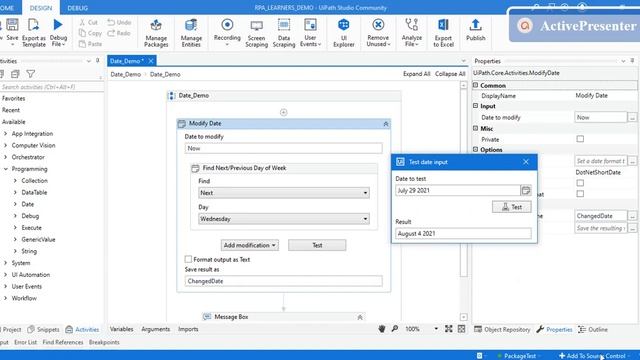The height and width of the screenshot is (360, 640).
Task: Launch Screen Scraping
Action: click(256, 32)
